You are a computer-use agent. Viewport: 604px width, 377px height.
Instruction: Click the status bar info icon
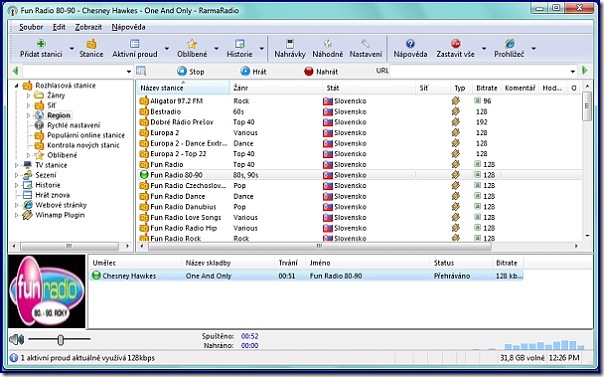(x=13, y=358)
